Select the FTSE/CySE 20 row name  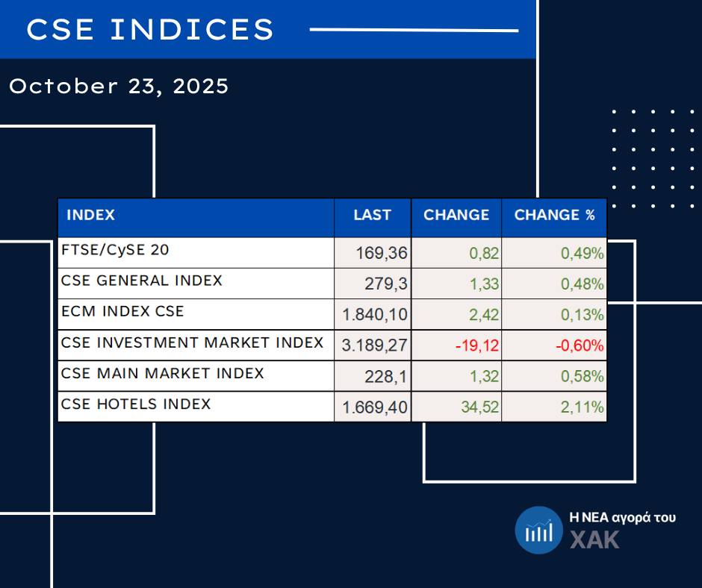[x=115, y=251]
